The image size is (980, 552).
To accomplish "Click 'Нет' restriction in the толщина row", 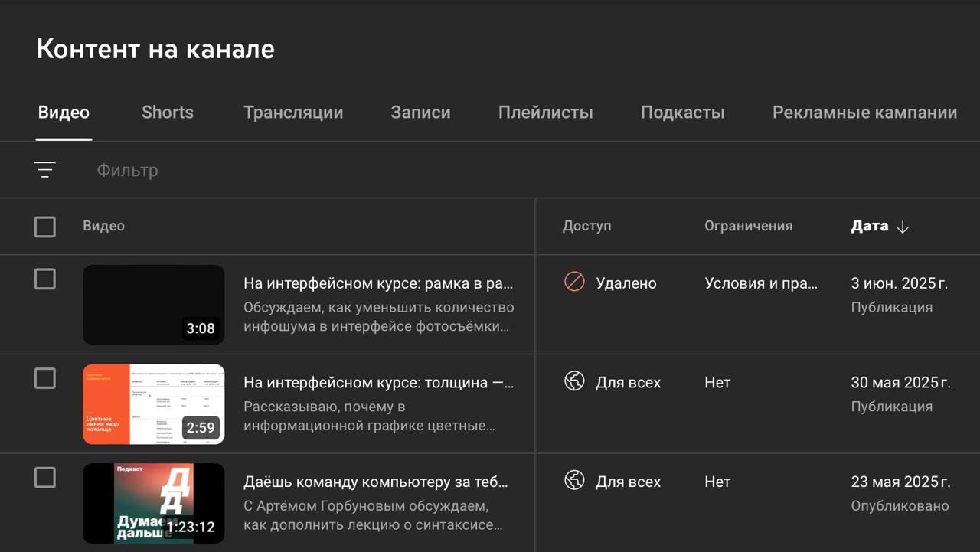I will (x=717, y=382).
